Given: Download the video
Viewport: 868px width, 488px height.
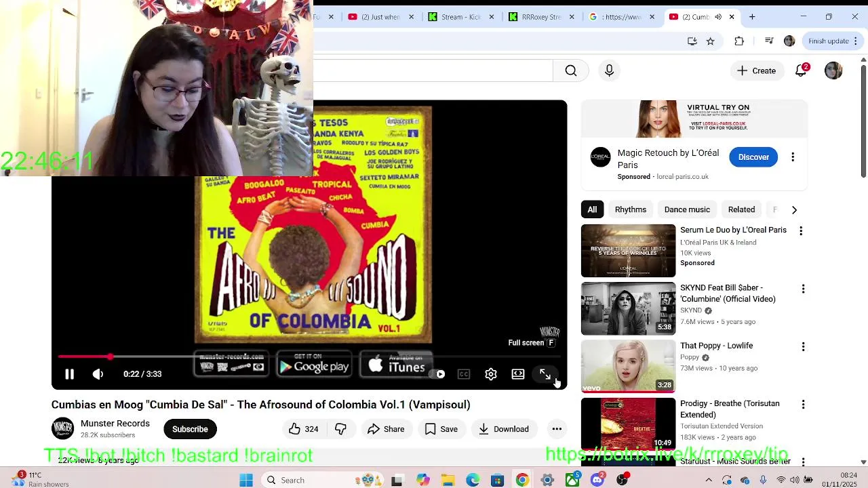Looking at the screenshot, I should pyautogui.click(x=504, y=429).
